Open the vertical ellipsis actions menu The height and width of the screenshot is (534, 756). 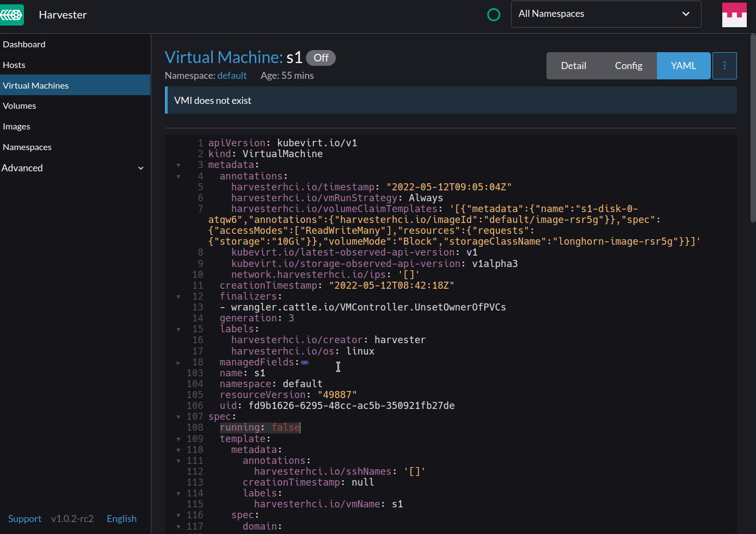point(724,65)
